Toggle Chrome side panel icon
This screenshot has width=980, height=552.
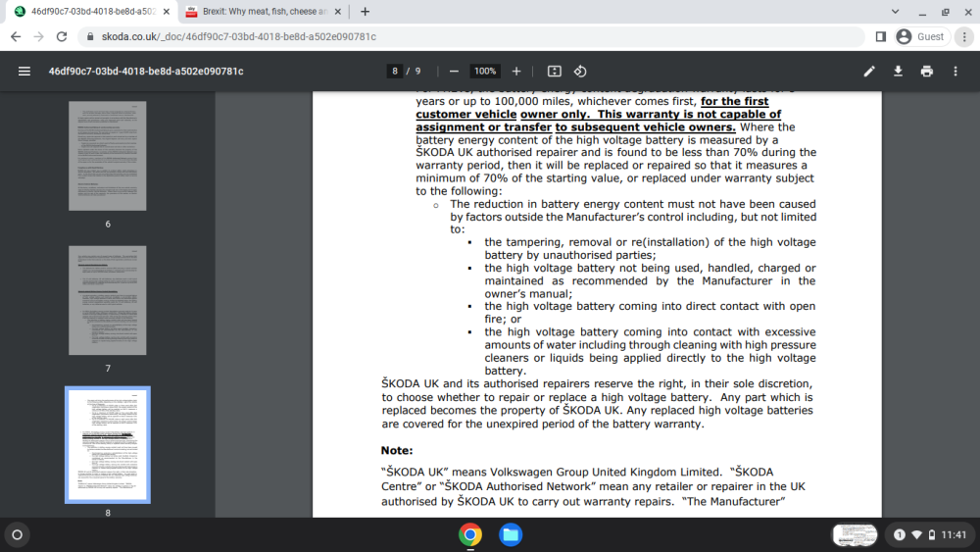point(881,37)
